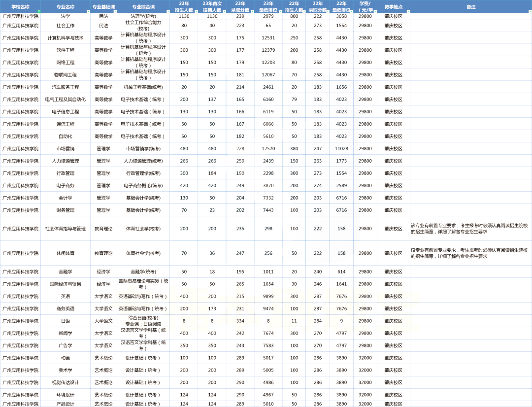Select the ranking value 12531

pyautogui.click(x=268, y=37)
